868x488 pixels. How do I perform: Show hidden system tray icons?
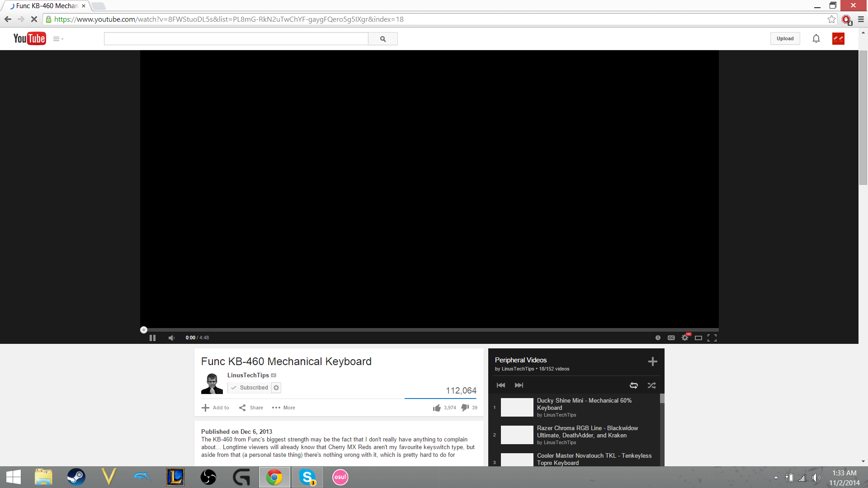point(776,478)
